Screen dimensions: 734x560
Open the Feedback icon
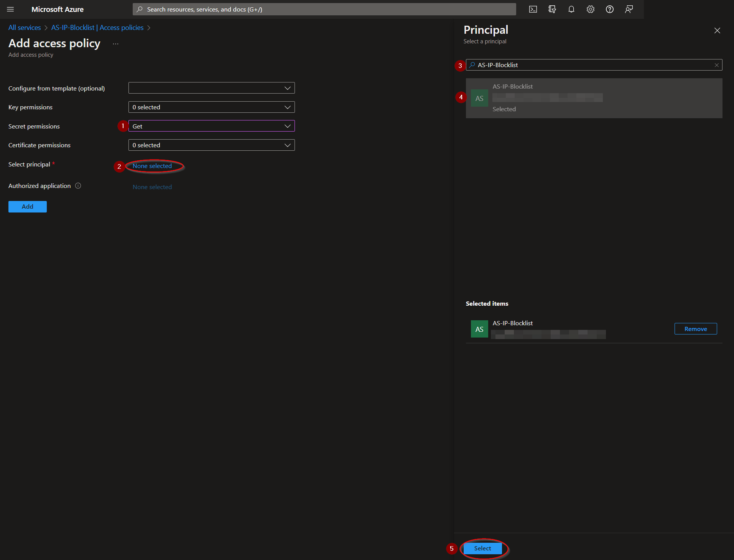[x=629, y=9]
